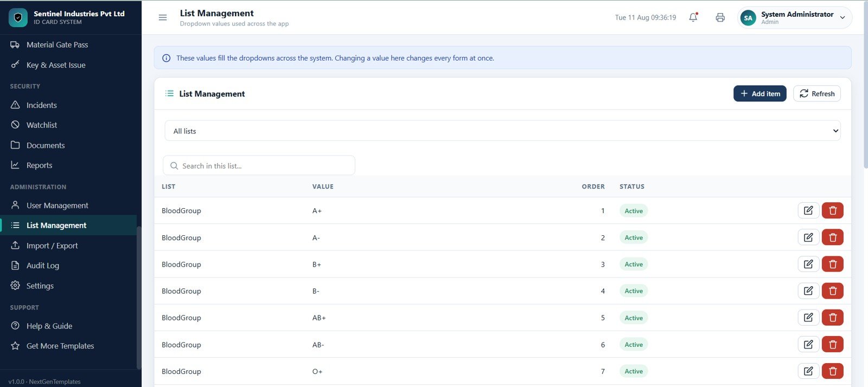Click the list icon beside List Management heading
Screen dimensions: 868x387
click(x=169, y=93)
